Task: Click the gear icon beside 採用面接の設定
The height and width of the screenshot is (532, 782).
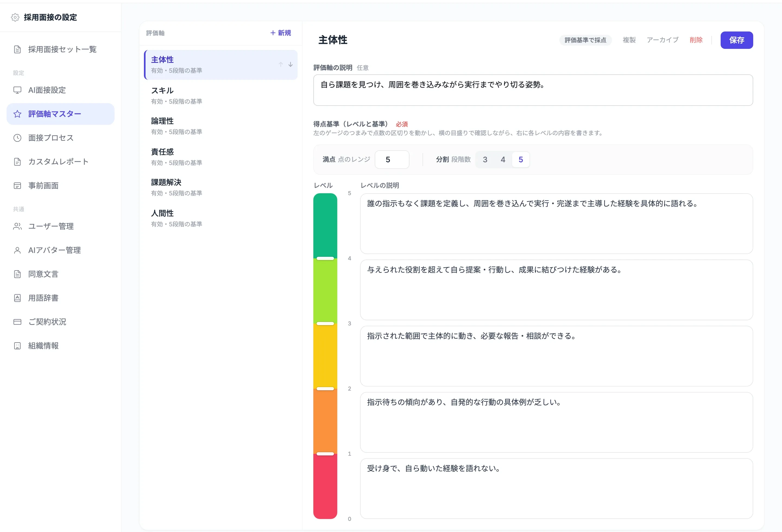Action: tap(15, 17)
